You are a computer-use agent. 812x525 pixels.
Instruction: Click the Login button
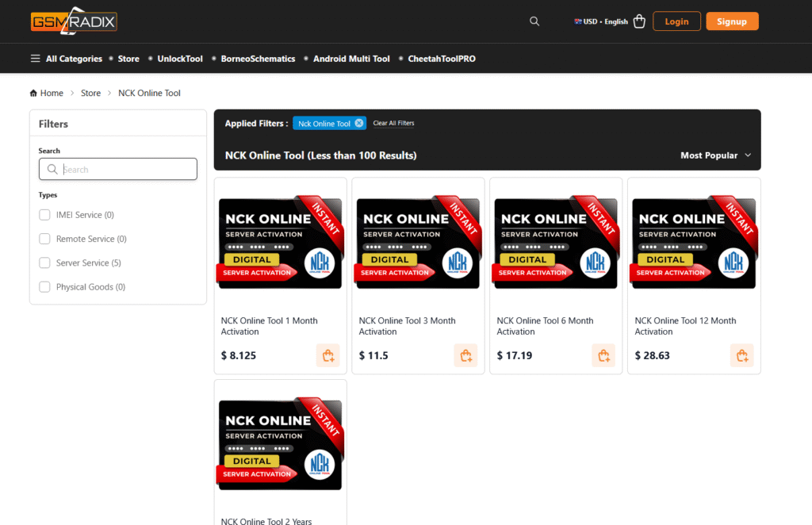pos(676,21)
